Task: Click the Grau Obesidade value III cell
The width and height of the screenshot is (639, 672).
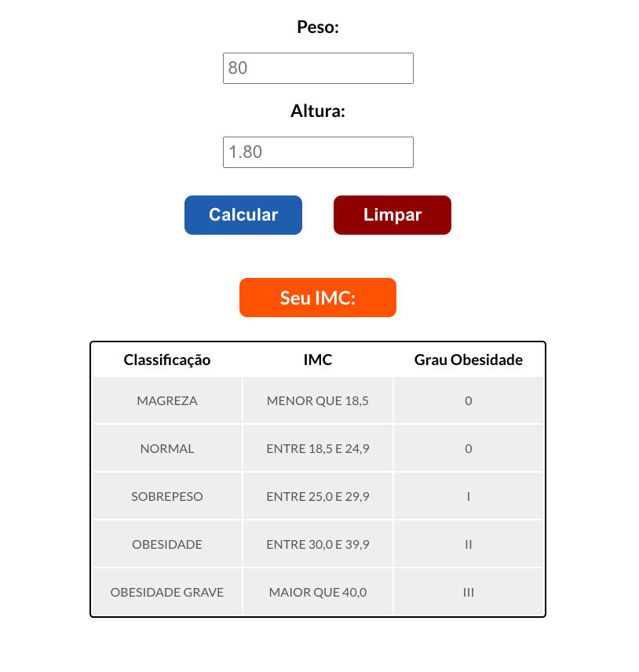Action: point(468,592)
